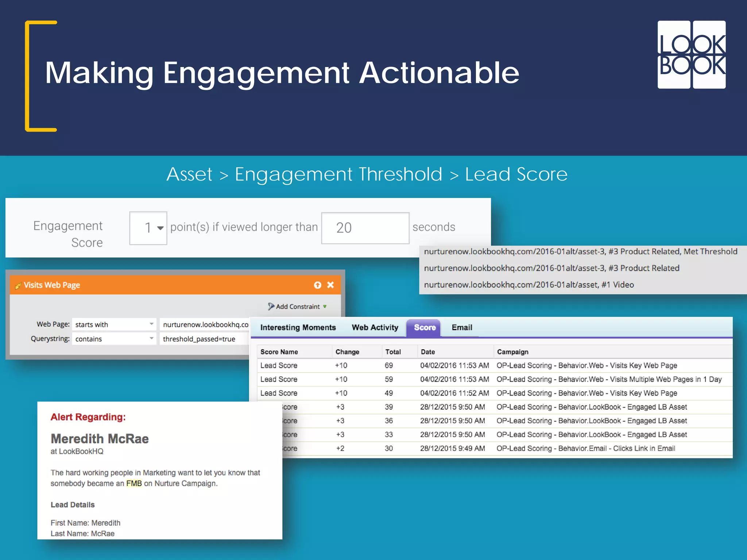The width and height of the screenshot is (747, 560).
Task: Click the highlighted FMB term
Action: coord(134,483)
